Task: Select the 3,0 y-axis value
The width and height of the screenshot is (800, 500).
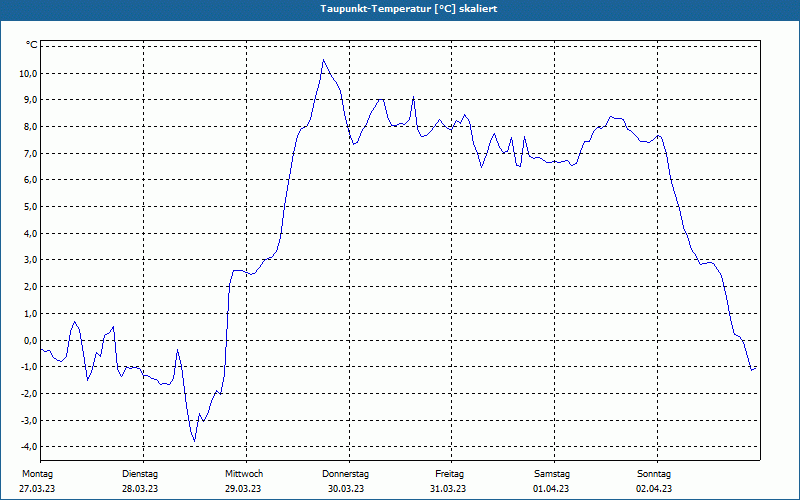Action: (x=30, y=260)
